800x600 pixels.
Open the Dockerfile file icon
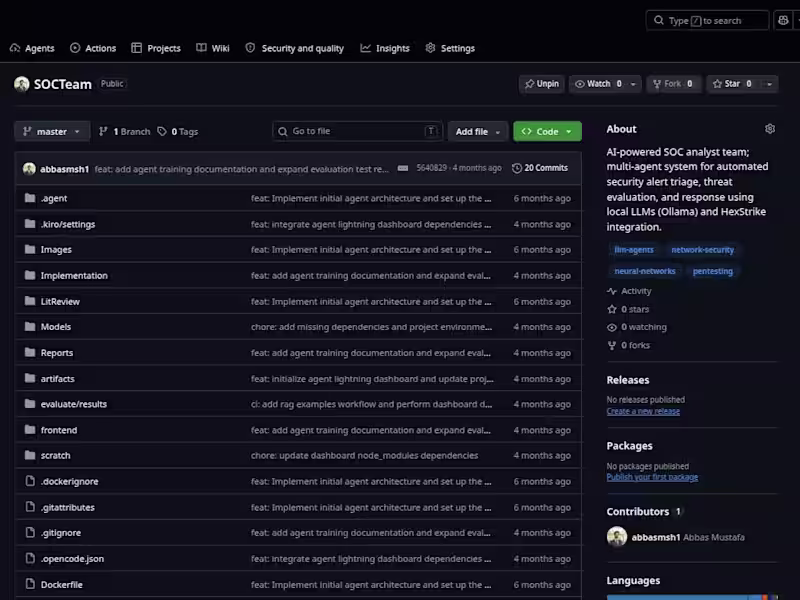pyautogui.click(x=30, y=584)
